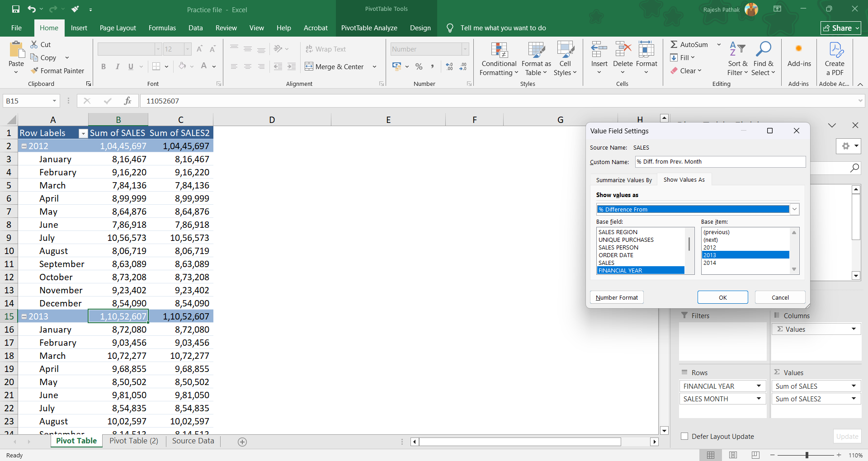
Task: Click the Number Format button
Action: point(617,297)
